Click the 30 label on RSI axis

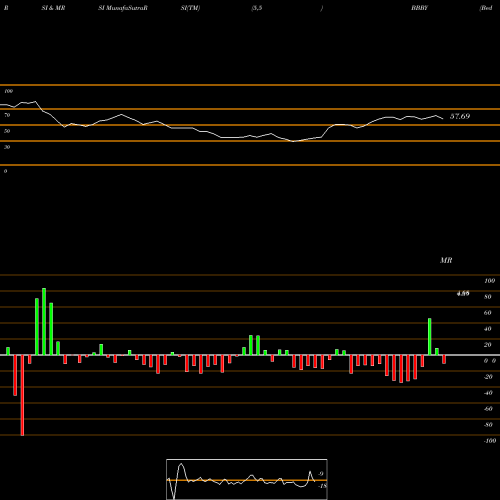7,147
